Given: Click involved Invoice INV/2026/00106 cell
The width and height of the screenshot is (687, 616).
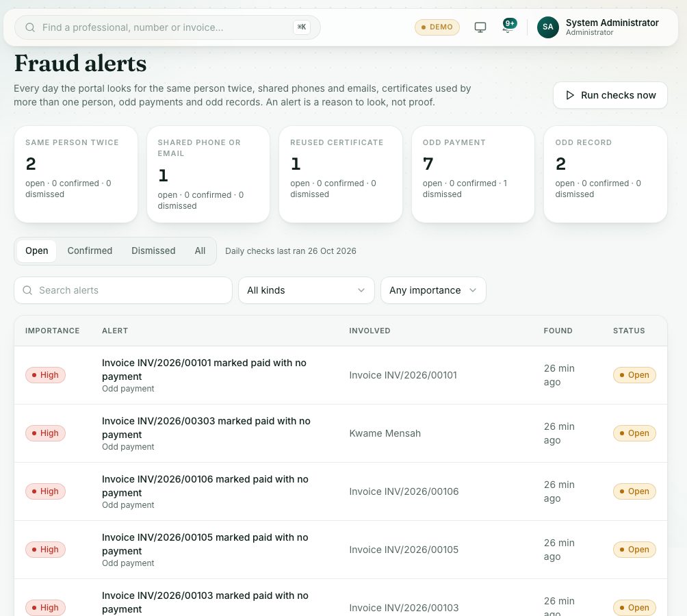Looking at the screenshot, I should (404, 491).
